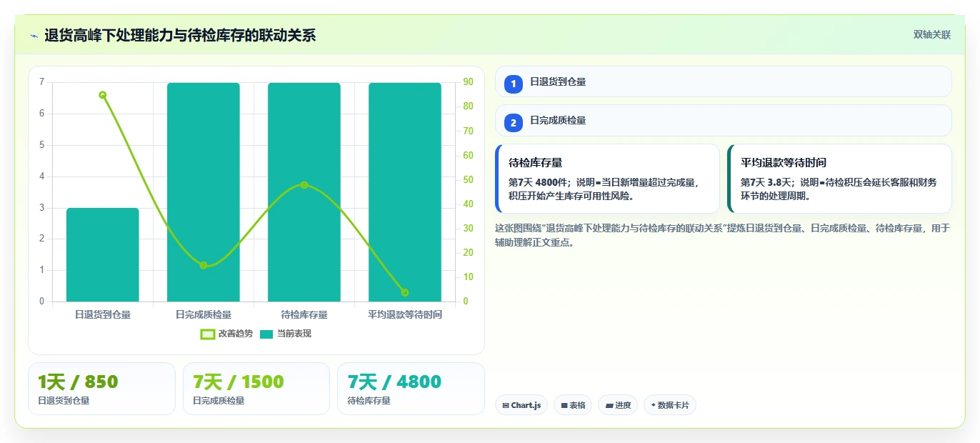Click the Chart.js tag
This screenshot has width=980, height=443.
521,405
